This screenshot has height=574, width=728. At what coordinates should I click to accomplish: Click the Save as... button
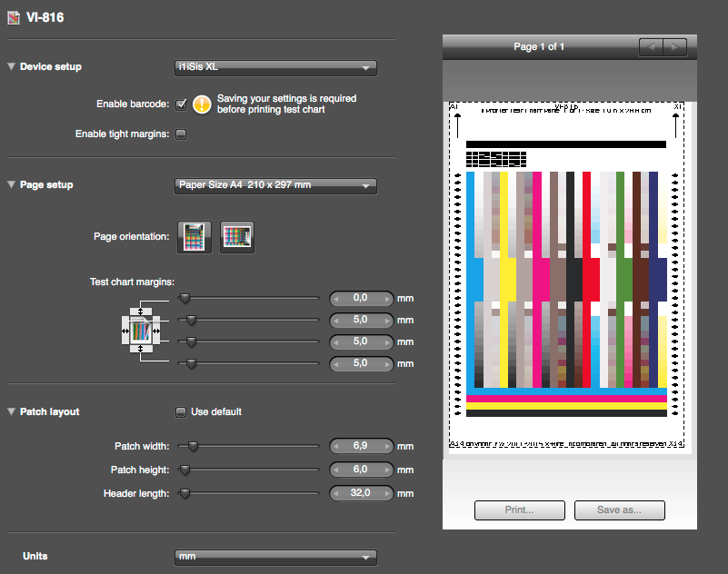[619, 510]
